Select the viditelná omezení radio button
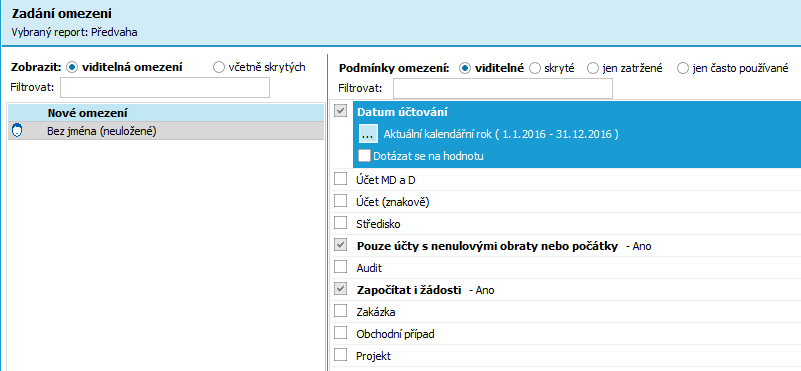The height and width of the screenshot is (371, 801). 72,67
